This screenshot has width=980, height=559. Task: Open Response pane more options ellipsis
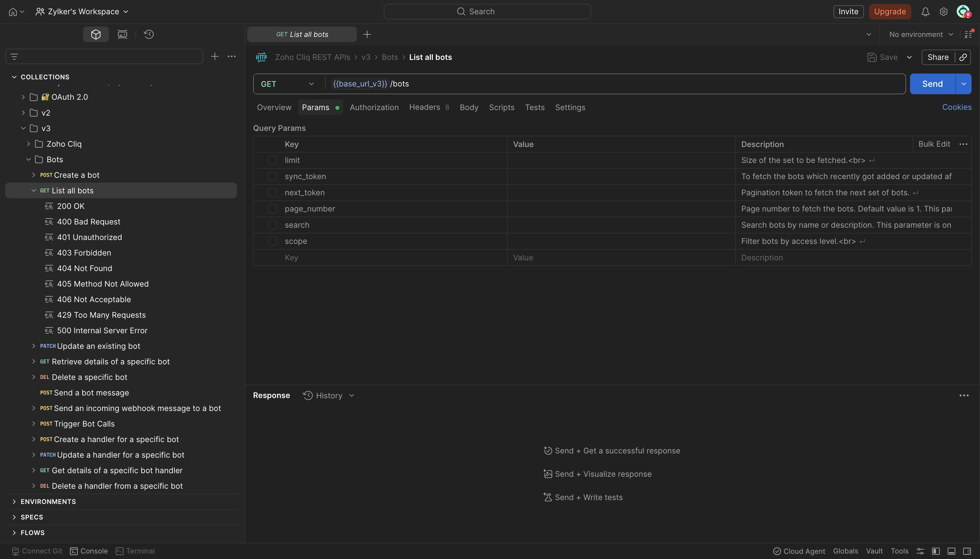[x=963, y=395]
